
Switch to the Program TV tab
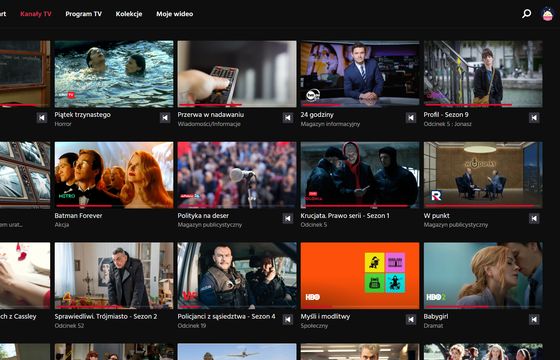(x=84, y=14)
